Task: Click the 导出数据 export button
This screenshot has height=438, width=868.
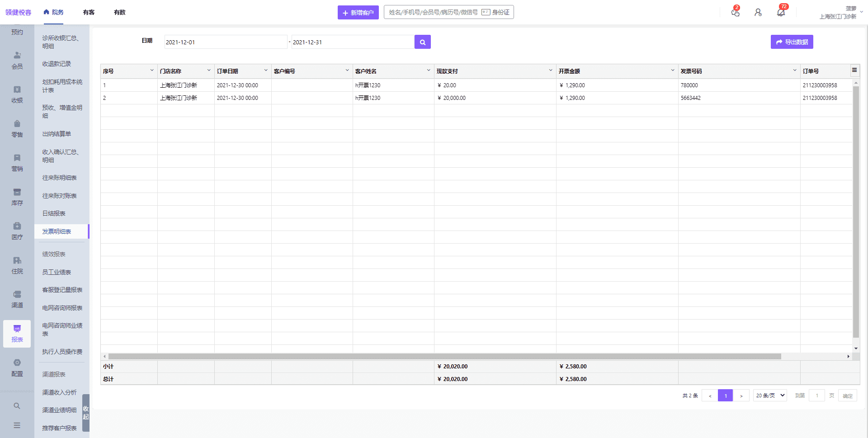Action: click(792, 42)
